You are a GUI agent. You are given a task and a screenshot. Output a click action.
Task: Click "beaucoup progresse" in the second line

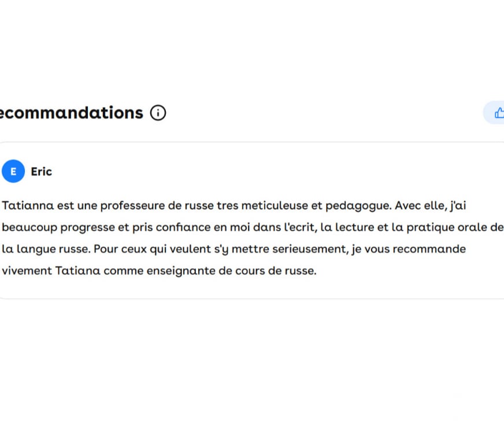58,227
